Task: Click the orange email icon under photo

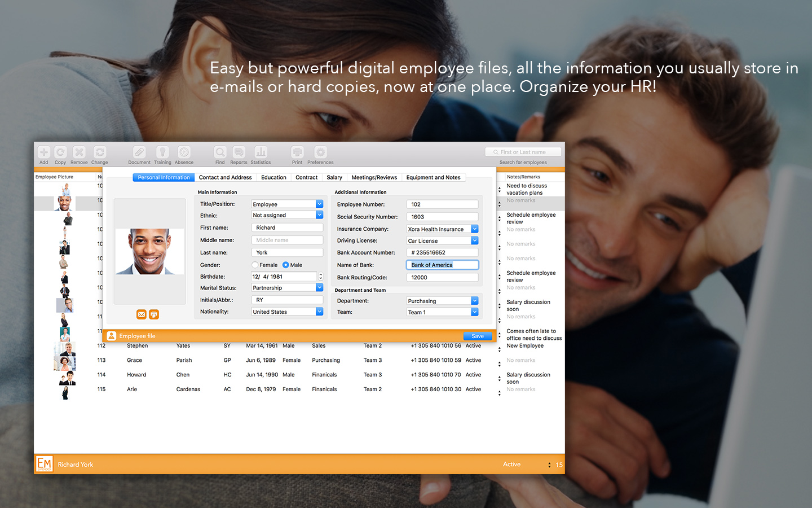Action: click(x=142, y=314)
